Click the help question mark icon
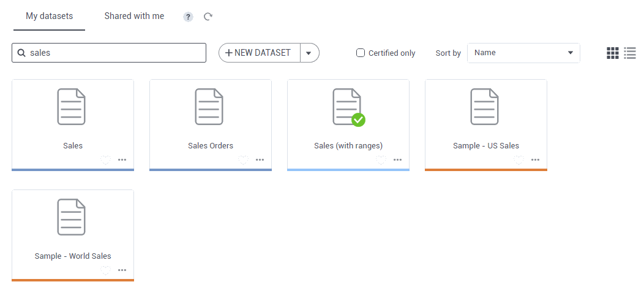The height and width of the screenshot is (298, 644). [x=188, y=17]
